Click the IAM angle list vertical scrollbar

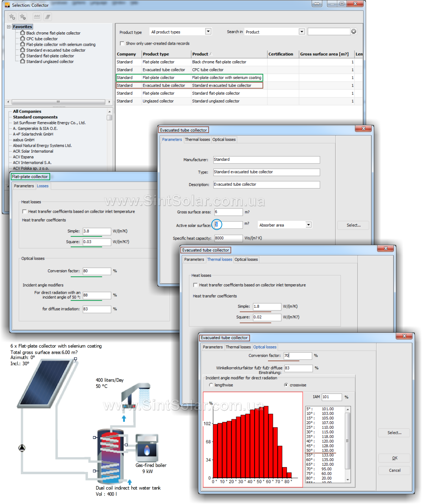348,444
